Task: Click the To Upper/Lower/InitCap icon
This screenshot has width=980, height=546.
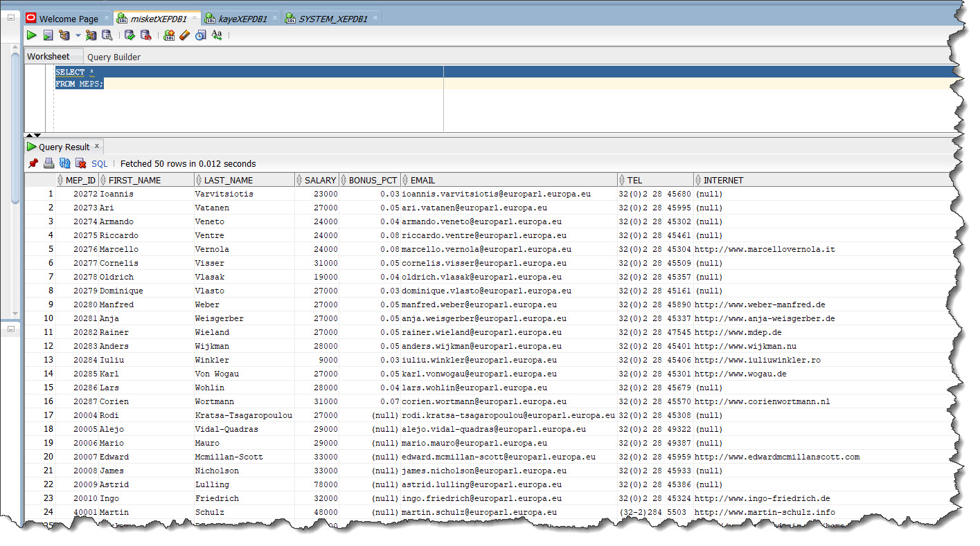Action: click(217, 35)
